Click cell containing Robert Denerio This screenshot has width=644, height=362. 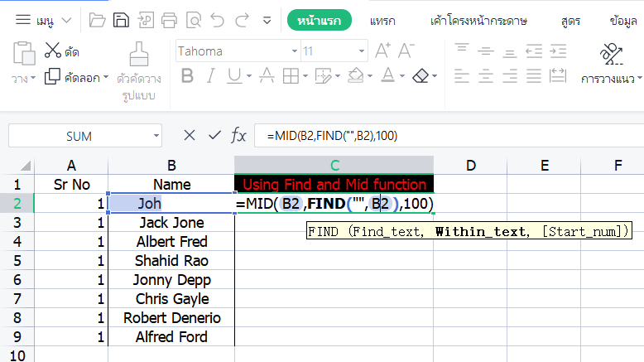tap(171, 317)
